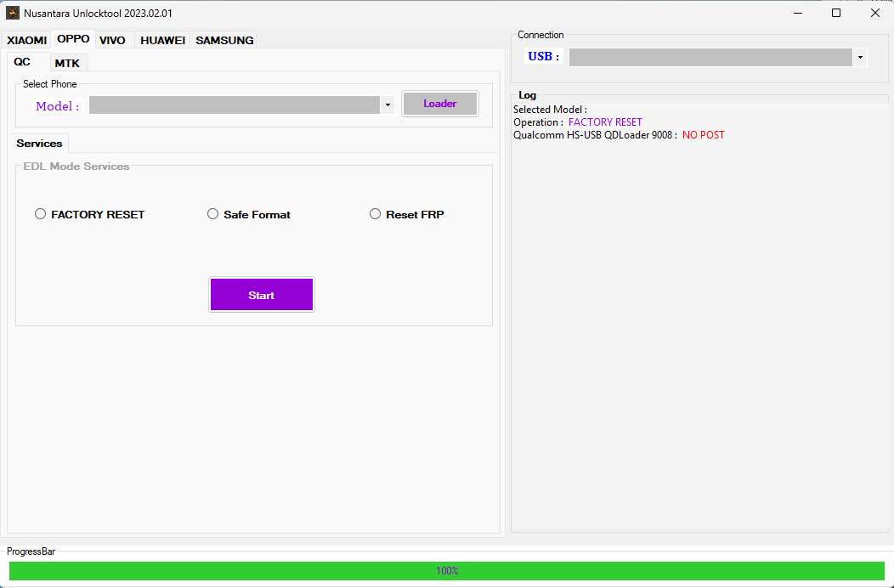Expand the Model combo box arrow

[x=388, y=104]
